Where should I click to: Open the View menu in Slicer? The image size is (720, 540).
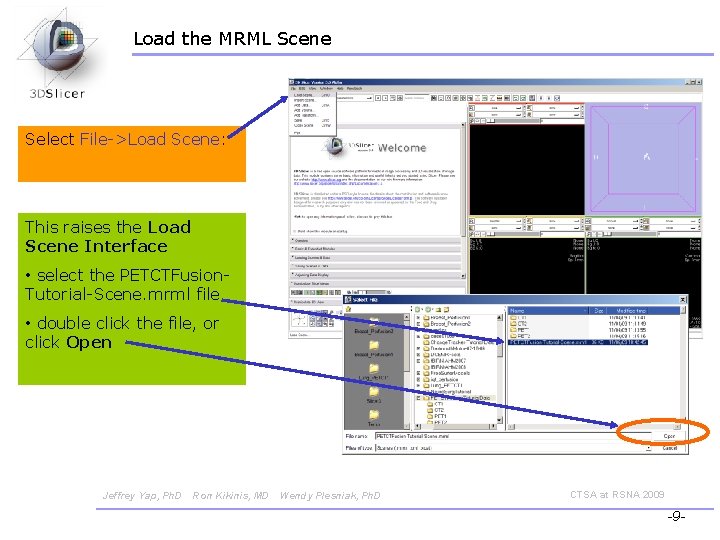(x=312, y=88)
